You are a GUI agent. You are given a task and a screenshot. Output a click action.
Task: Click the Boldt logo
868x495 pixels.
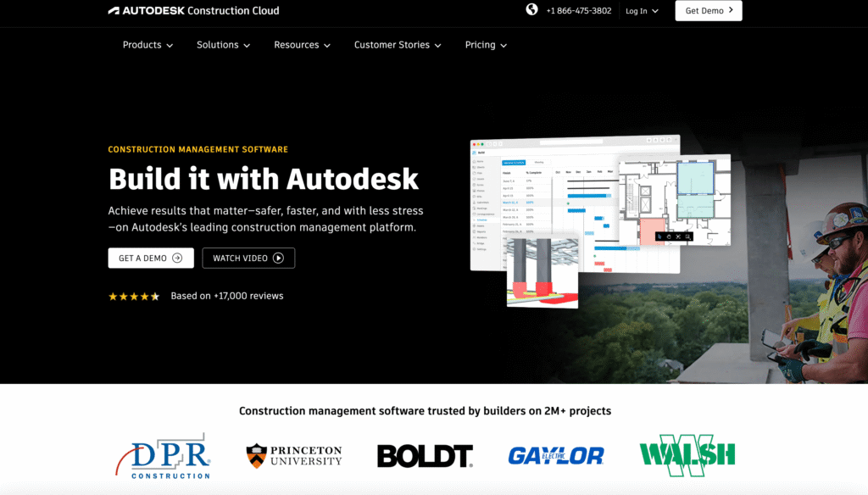pyautogui.click(x=426, y=456)
